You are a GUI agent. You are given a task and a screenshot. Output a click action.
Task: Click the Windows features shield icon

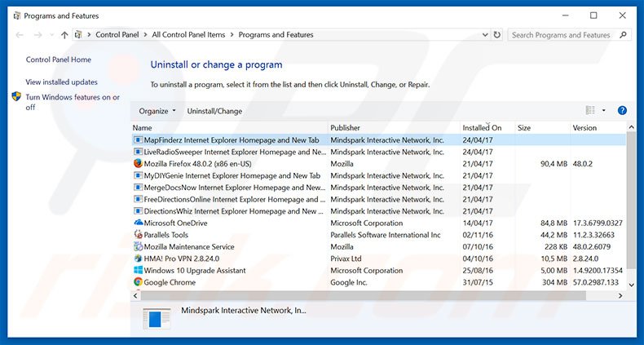[16, 96]
